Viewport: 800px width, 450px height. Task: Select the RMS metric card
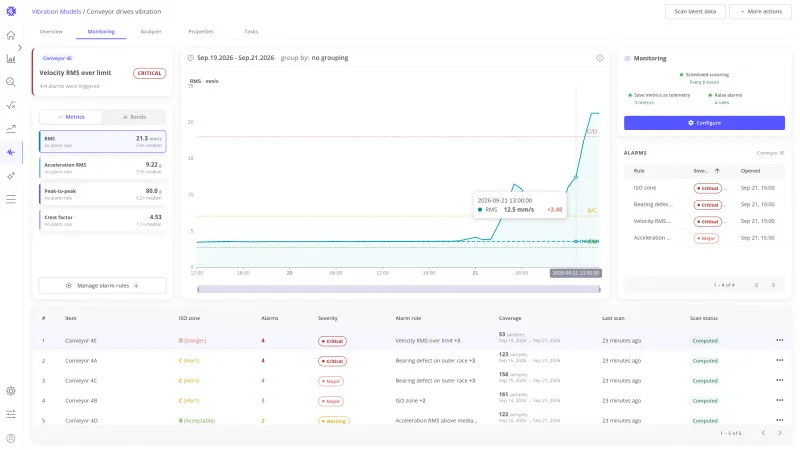(103, 141)
